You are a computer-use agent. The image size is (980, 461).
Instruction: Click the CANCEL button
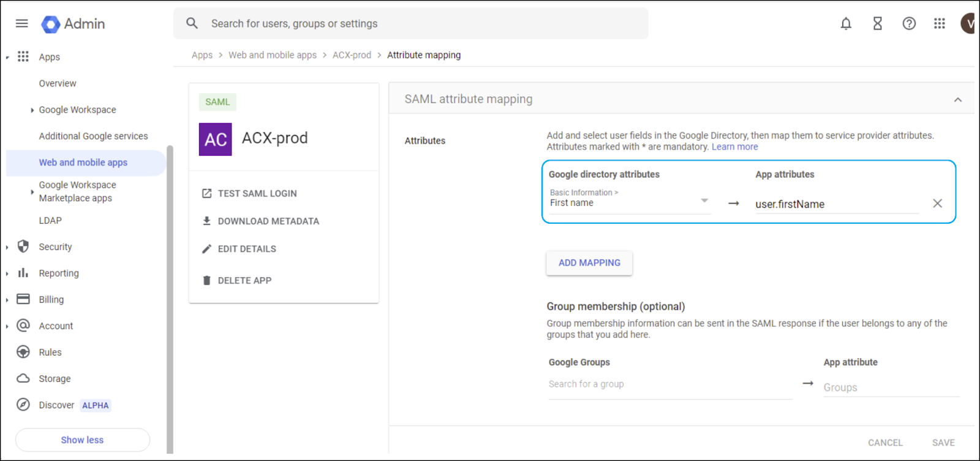885,443
